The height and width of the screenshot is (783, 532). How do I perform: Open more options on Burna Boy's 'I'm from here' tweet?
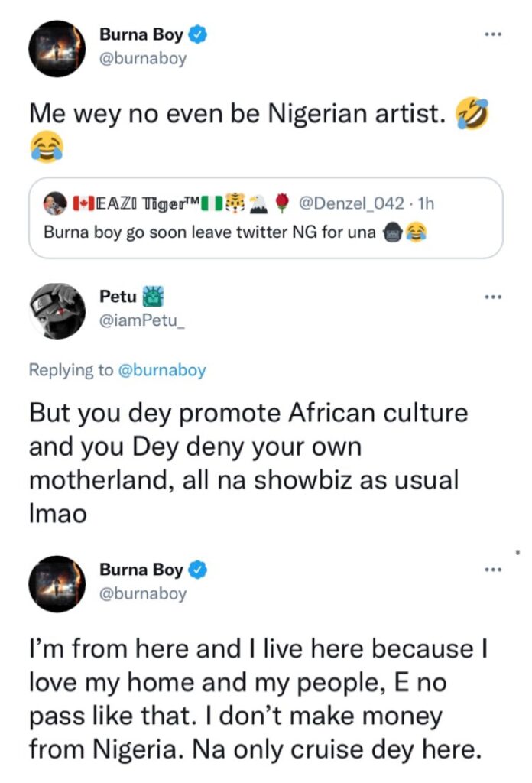coord(494,570)
